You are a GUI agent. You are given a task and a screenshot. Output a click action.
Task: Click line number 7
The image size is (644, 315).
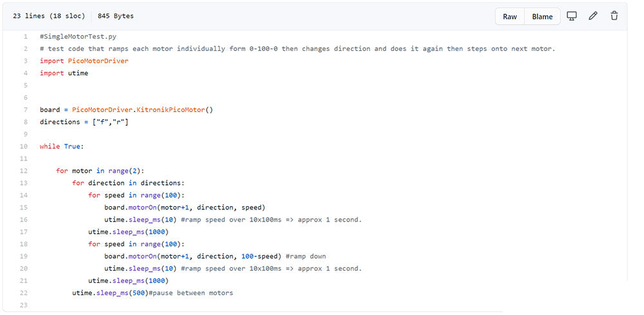[25, 110]
